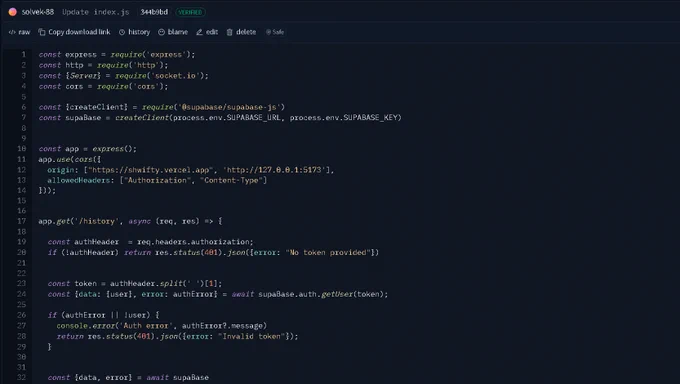Click the edit pencil icon
Screen dimensions: 680x384
[x=199, y=32]
